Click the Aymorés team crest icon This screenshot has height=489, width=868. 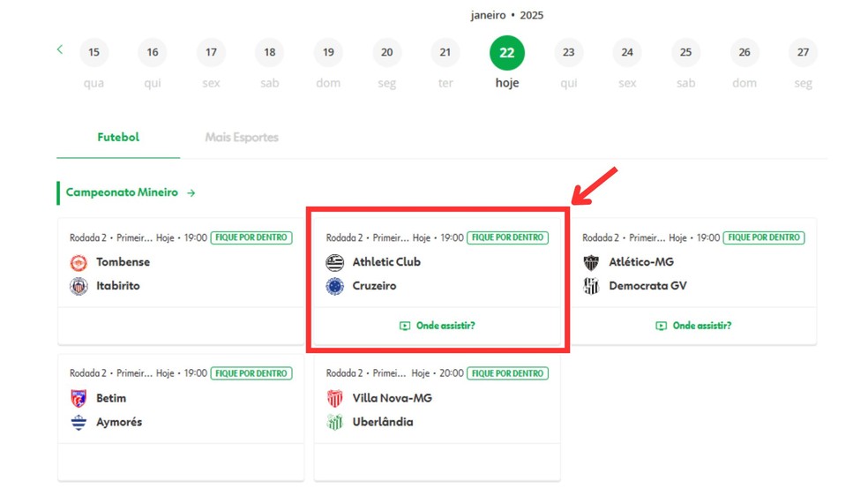79,422
